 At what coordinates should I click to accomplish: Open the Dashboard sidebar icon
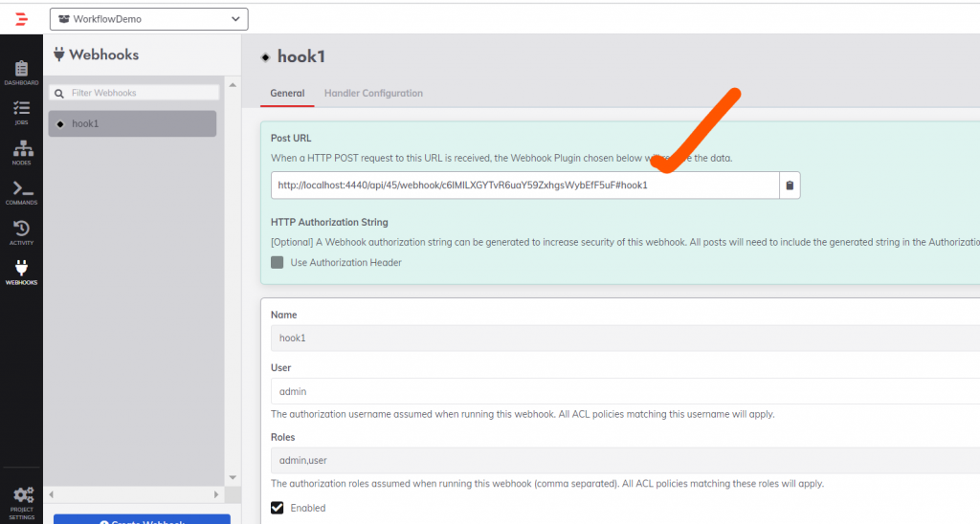pyautogui.click(x=21, y=72)
